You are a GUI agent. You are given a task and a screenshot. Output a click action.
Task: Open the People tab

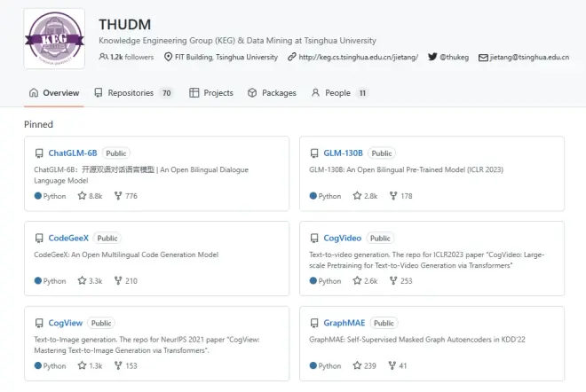tap(340, 93)
